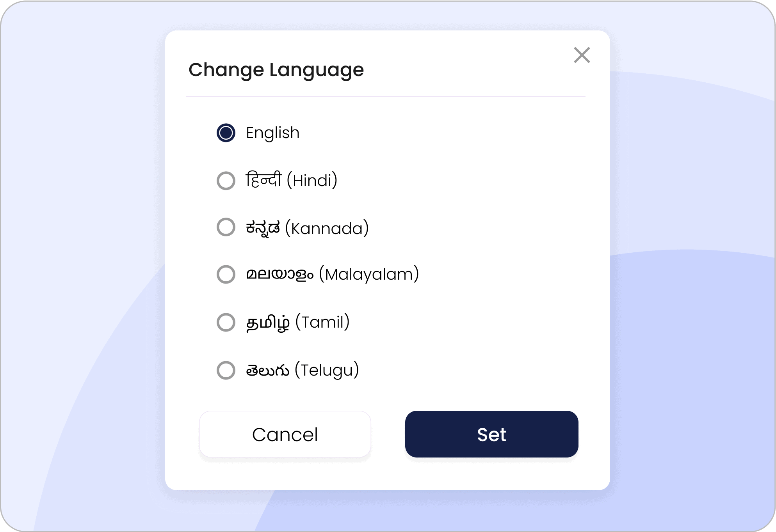
Task: Select the Malayalam radio option circle
Action: pyautogui.click(x=226, y=274)
